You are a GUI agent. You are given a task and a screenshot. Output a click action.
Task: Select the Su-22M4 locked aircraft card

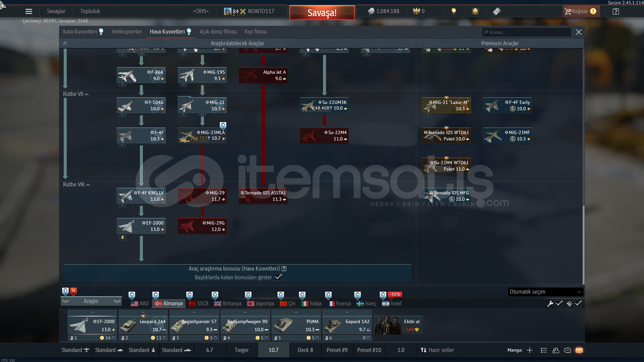click(324, 135)
